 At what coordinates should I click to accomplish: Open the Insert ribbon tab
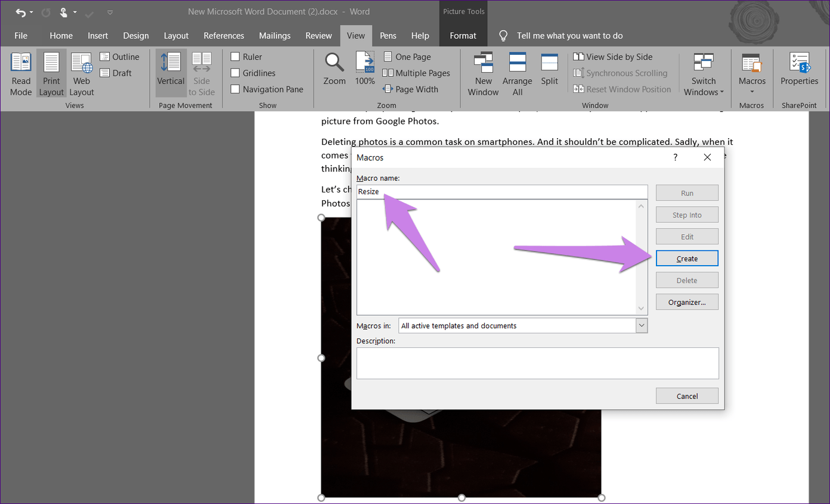point(98,36)
